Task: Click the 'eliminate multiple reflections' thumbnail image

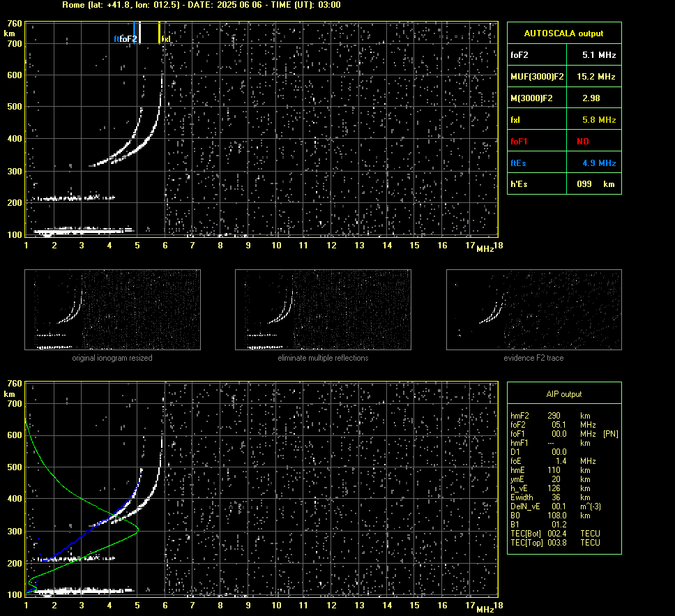Action: 323,310
